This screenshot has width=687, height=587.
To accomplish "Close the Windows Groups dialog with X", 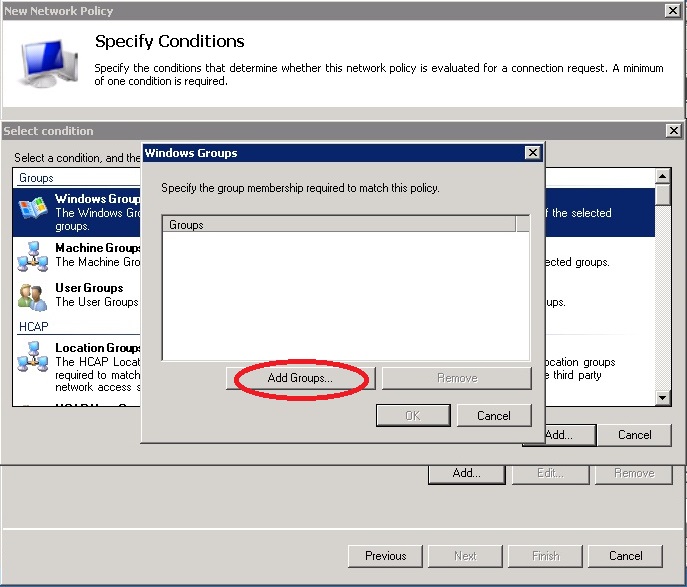I will [532, 153].
